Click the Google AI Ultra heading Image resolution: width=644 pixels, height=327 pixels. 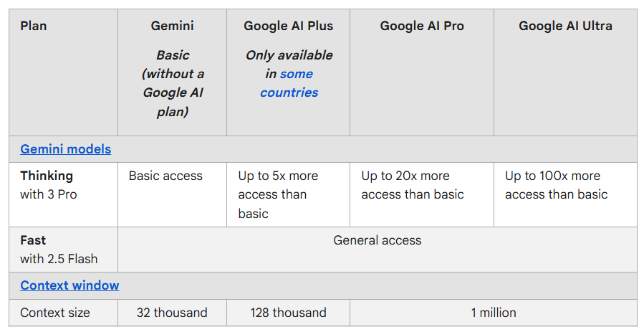[x=565, y=26]
